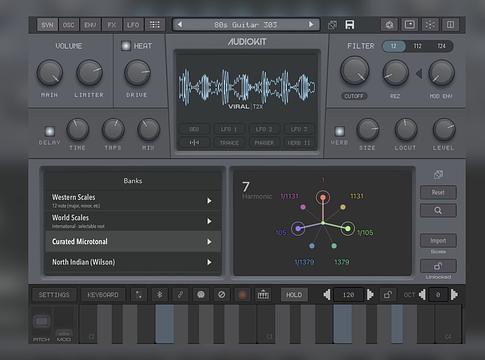Decrease tempo with arrow left of 120

(327, 295)
